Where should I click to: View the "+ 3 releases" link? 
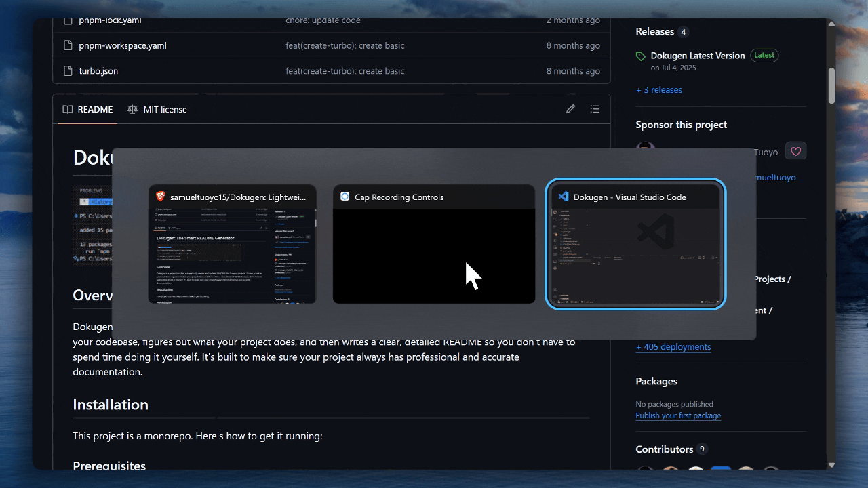[x=659, y=90]
